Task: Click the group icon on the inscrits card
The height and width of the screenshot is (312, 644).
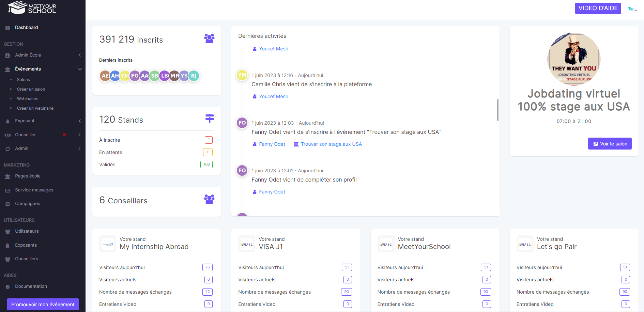Action: [x=209, y=38]
